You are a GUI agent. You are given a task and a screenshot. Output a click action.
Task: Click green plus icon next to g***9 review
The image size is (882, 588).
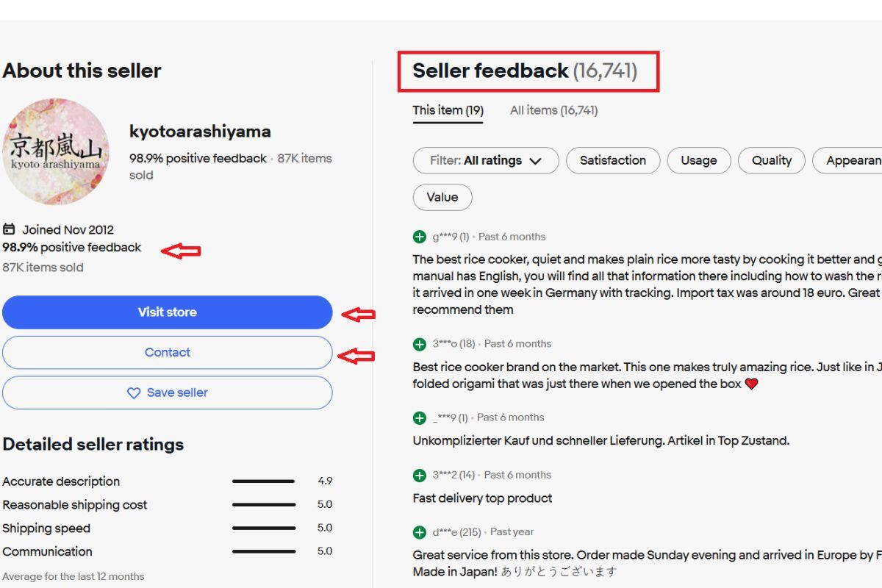420,237
